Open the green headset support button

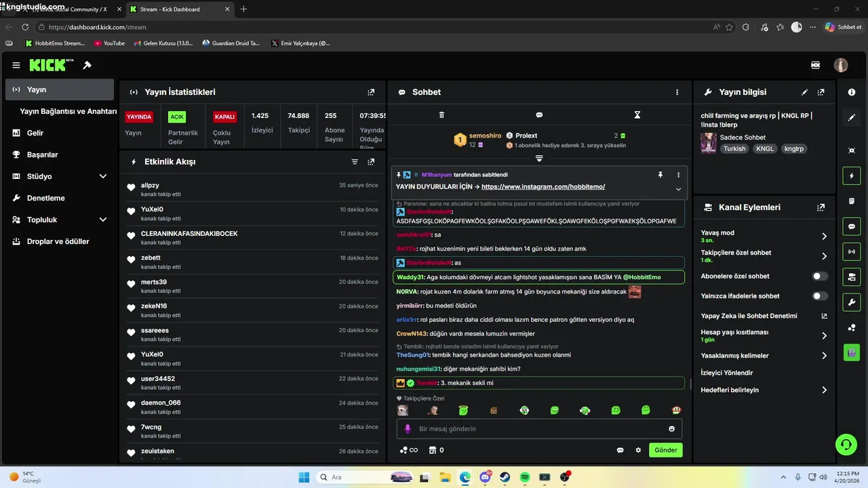pyautogui.click(x=846, y=445)
